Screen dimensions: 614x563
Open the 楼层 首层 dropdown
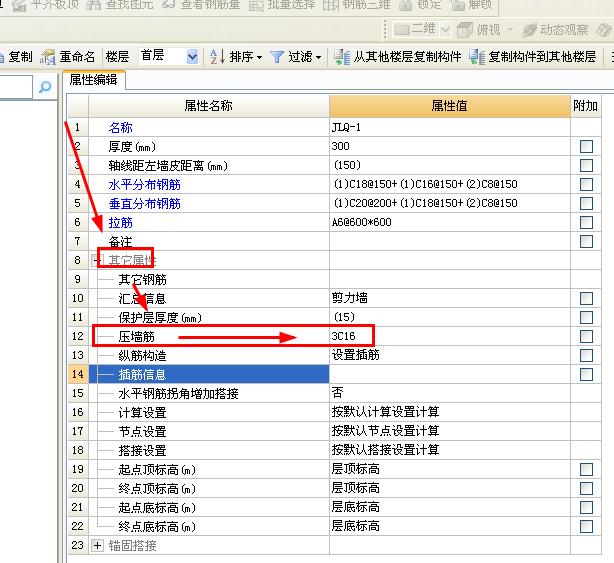coord(192,57)
